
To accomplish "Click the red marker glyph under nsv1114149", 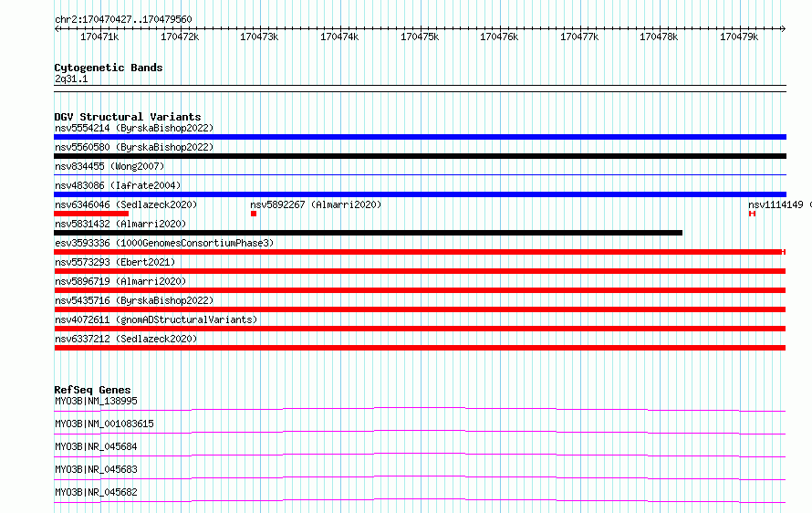I will click(x=752, y=214).
